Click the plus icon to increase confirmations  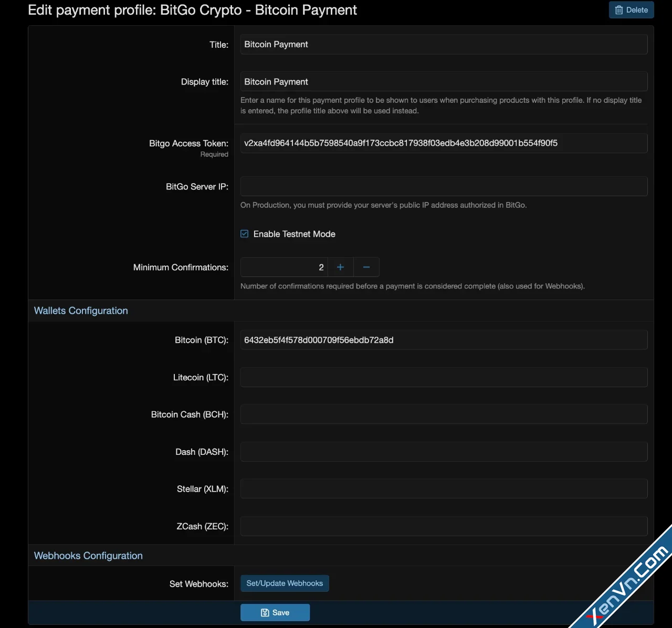[340, 267]
